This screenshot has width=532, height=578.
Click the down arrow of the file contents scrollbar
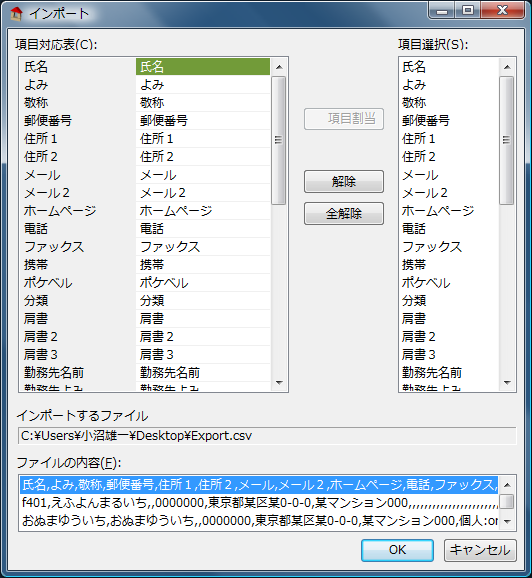coord(507,521)
